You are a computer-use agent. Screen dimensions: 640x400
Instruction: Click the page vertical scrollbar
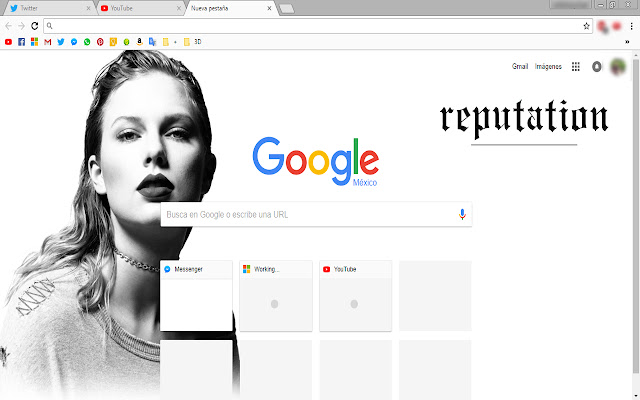636,216
